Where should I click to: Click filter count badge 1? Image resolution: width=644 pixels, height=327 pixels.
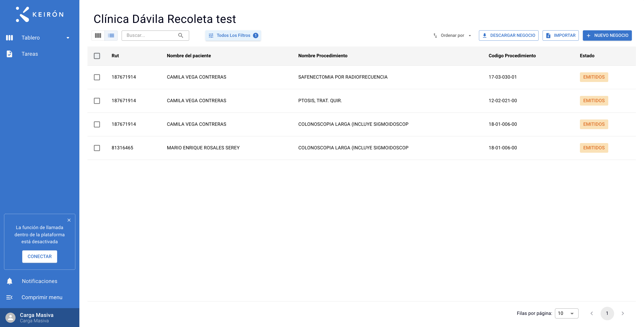point(255,35)
